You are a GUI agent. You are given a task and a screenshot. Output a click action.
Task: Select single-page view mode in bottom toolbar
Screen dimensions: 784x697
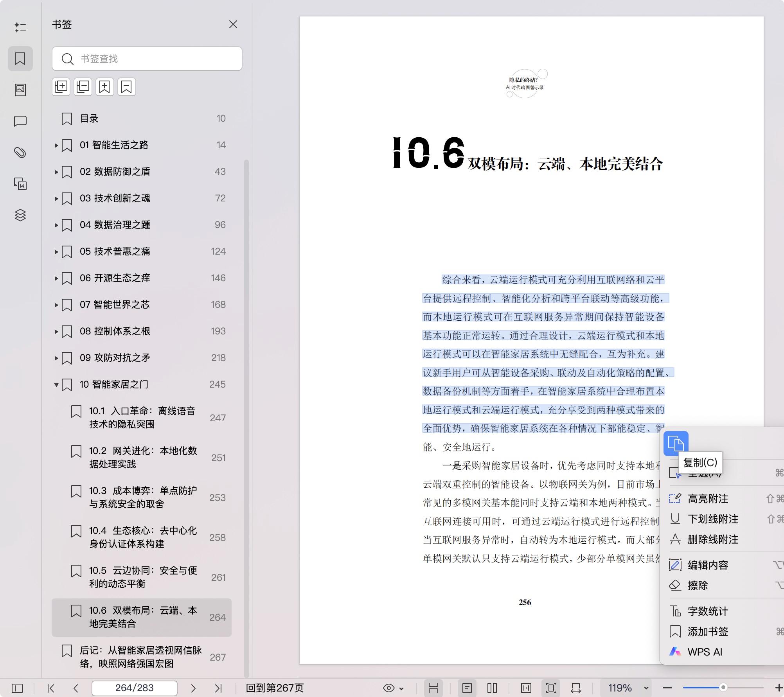click(467, 688)
